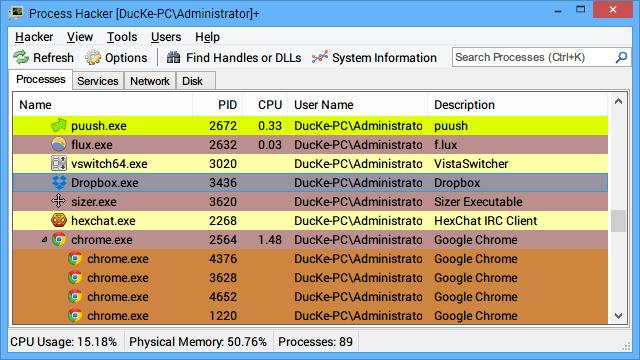Click the puush.exe green arrow icon
This screenshot has height=360, width=640.
(x=59, y=125)
